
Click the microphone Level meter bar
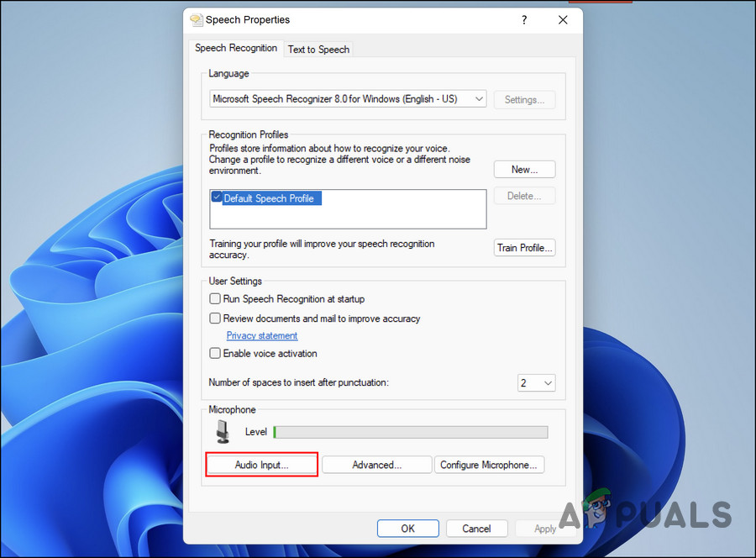pos(410,432)
